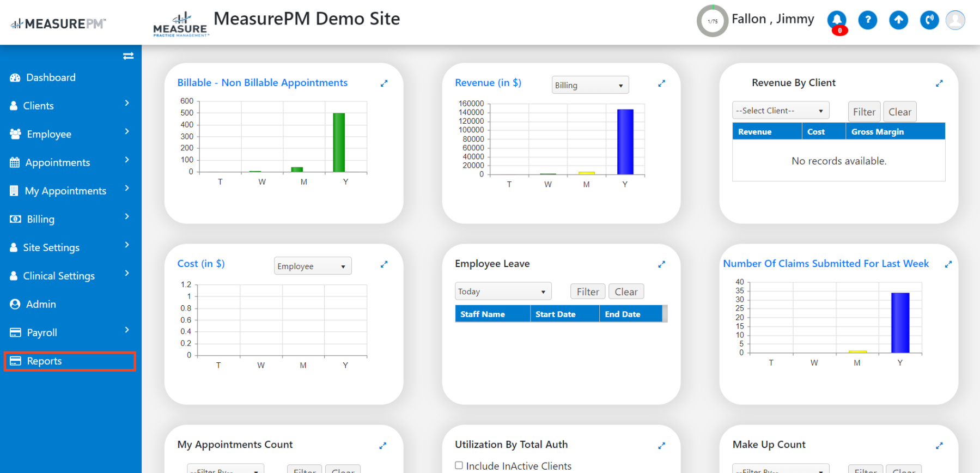Click the phone call icon in header
980x473 pixels.
[x=929, y=21]
